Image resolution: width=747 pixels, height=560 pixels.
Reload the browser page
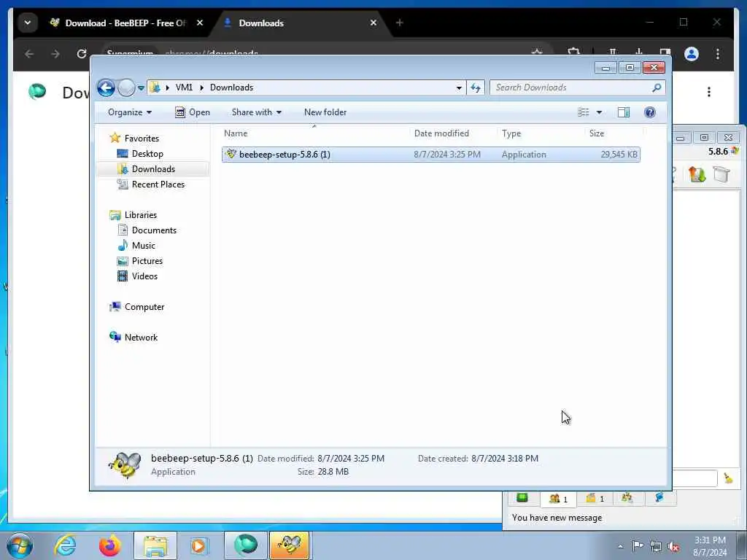[82, 54]
